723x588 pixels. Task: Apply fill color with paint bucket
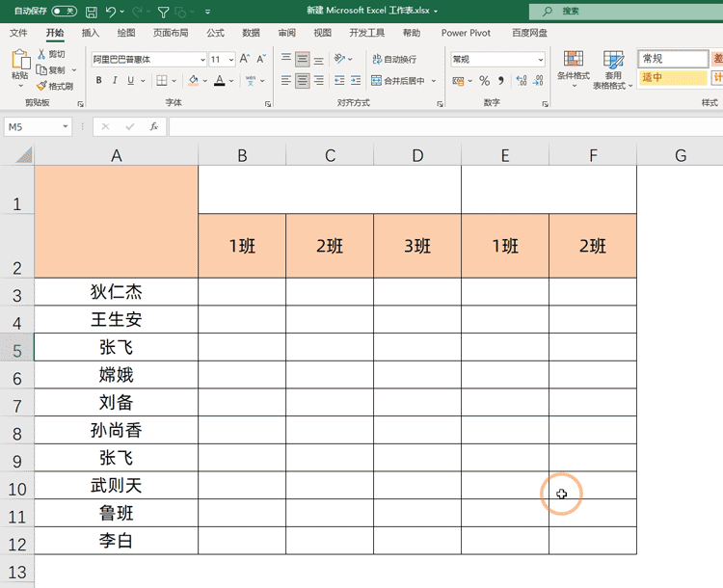coord(194,81)
